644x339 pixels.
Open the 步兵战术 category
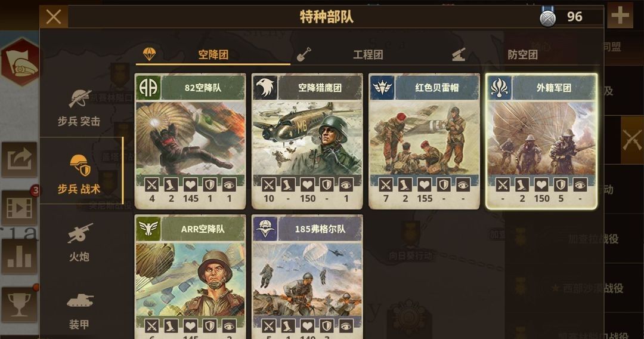(79, 174)
